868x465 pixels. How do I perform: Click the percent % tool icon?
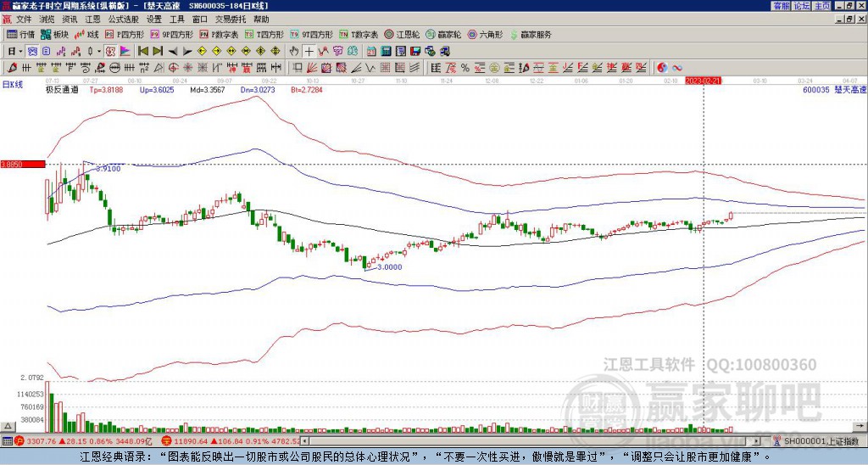click(x=465, y=68)
